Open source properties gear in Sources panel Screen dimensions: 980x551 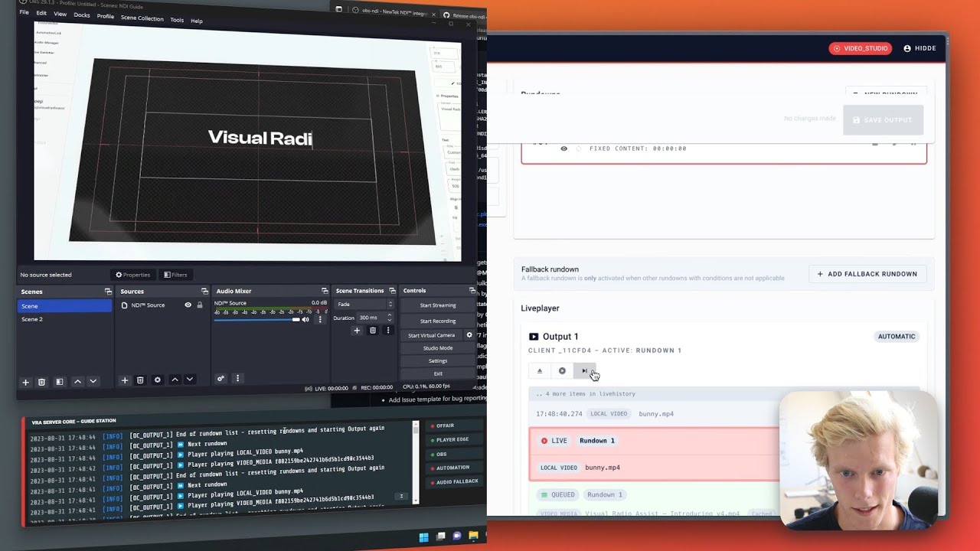click(x=158, y=380)
